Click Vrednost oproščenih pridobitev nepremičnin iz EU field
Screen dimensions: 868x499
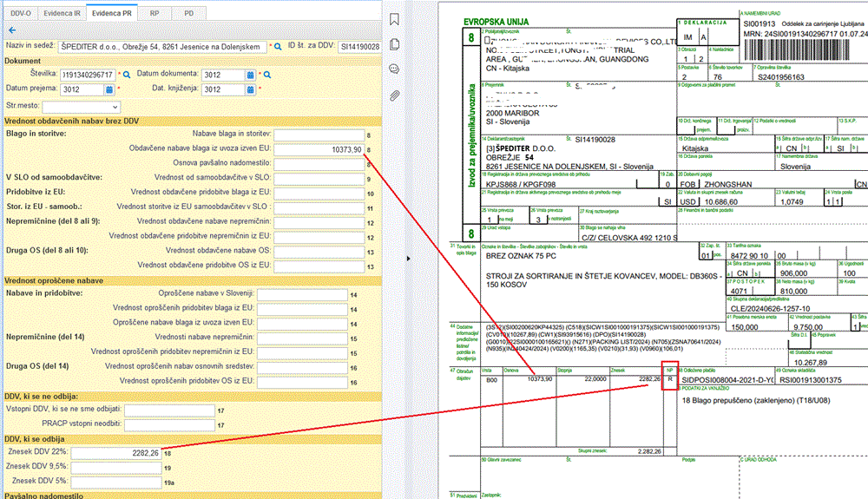point(302,352)
